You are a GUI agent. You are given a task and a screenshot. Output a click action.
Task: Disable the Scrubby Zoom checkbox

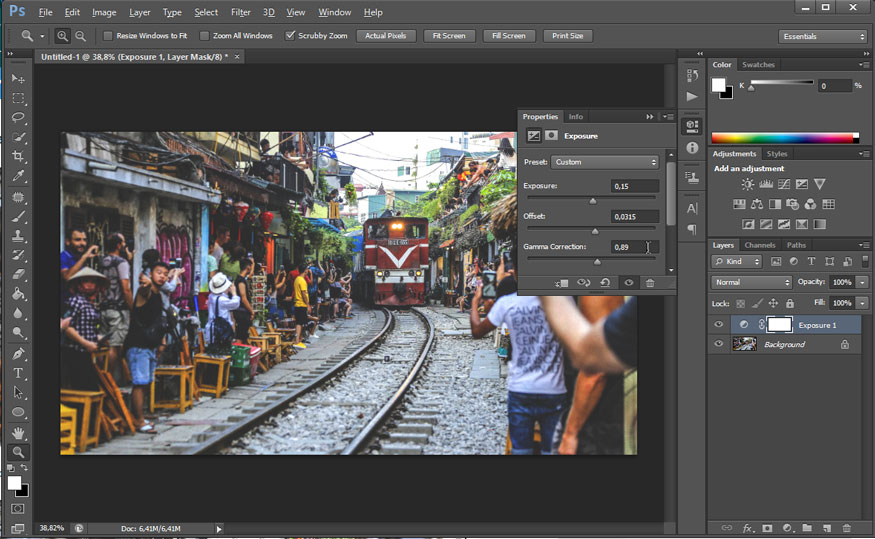(290, 36)
